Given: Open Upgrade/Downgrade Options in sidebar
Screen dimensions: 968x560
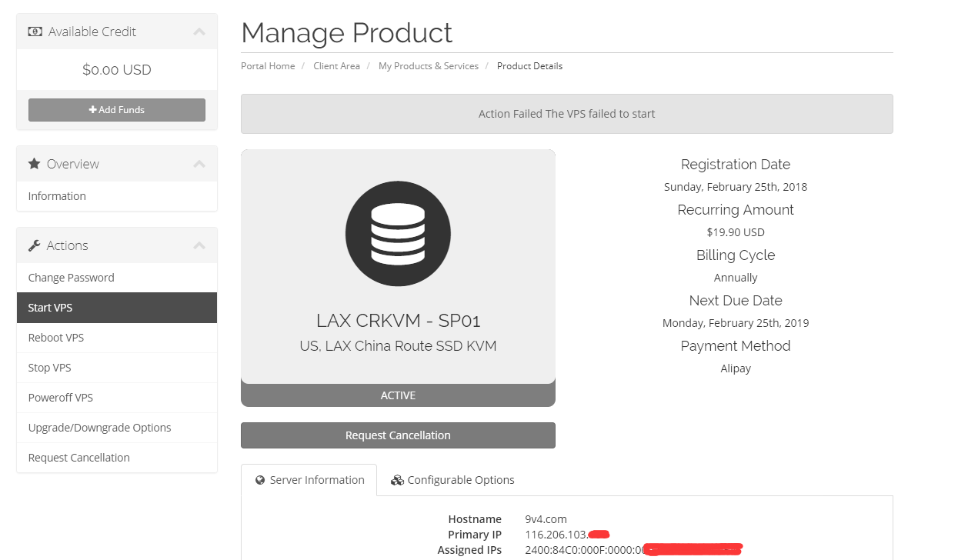Looking at the screenshot, I should (99, 428).
